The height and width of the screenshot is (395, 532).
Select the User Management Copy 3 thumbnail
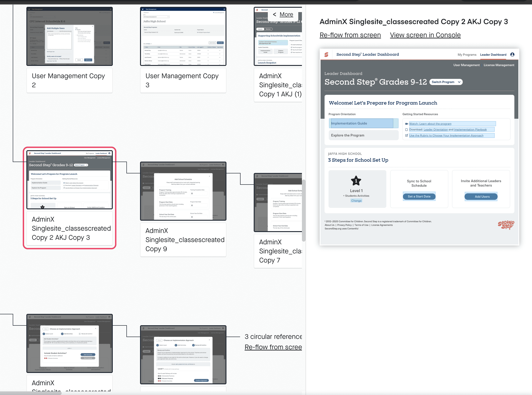coord(183,36)
